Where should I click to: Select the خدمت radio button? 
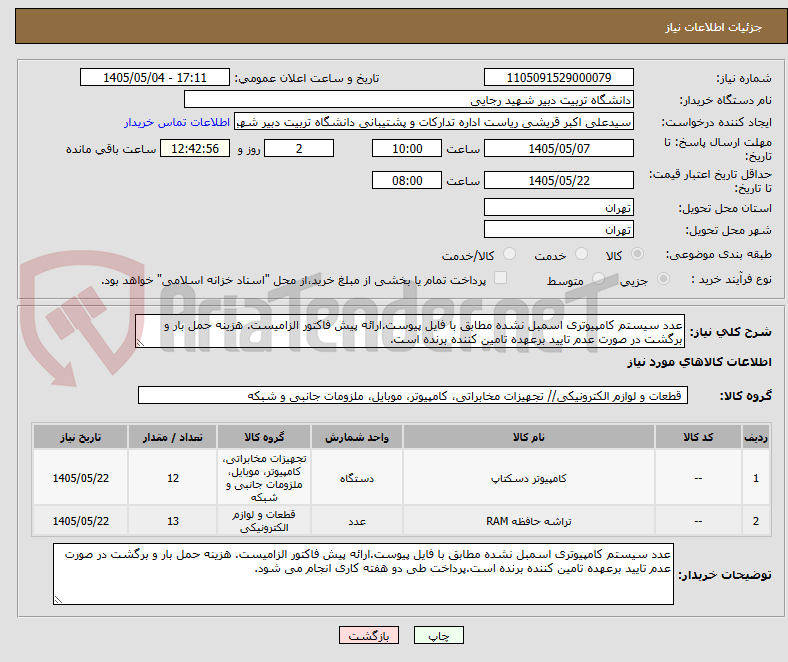click(581, 254)
